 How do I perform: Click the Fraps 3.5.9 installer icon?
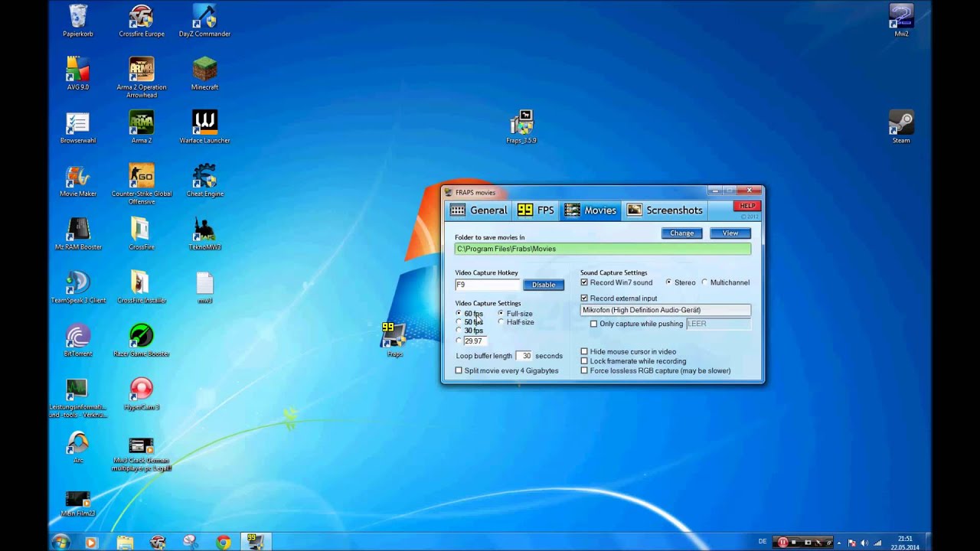tap(521, 128)
